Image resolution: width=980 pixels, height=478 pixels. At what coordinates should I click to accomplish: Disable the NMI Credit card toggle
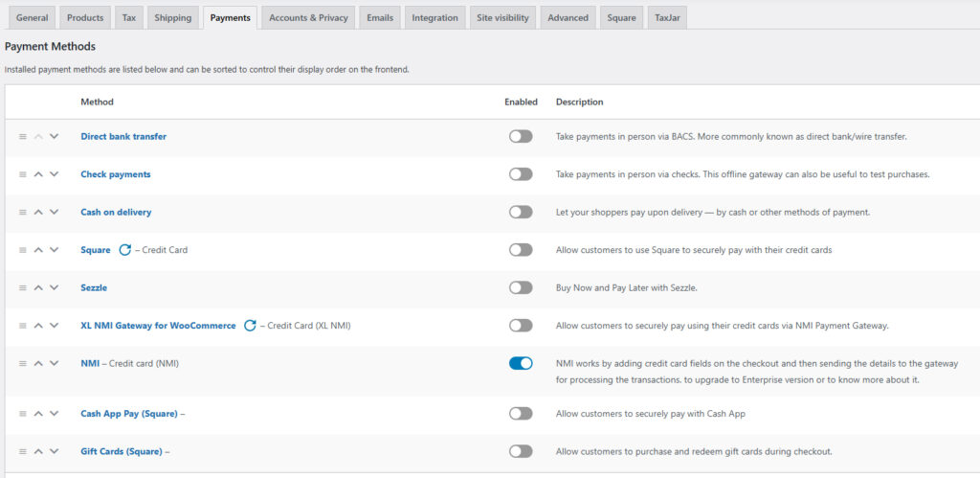click(521, 363)
